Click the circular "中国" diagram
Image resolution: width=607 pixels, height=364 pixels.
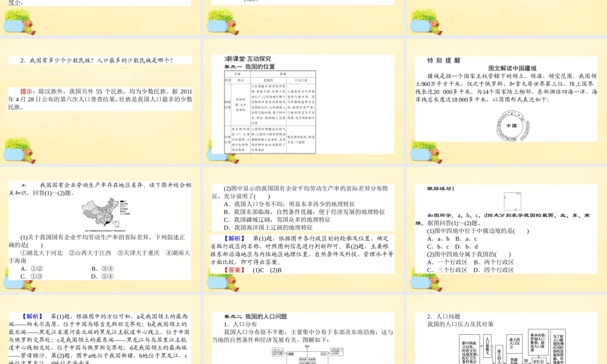(512, 126)
